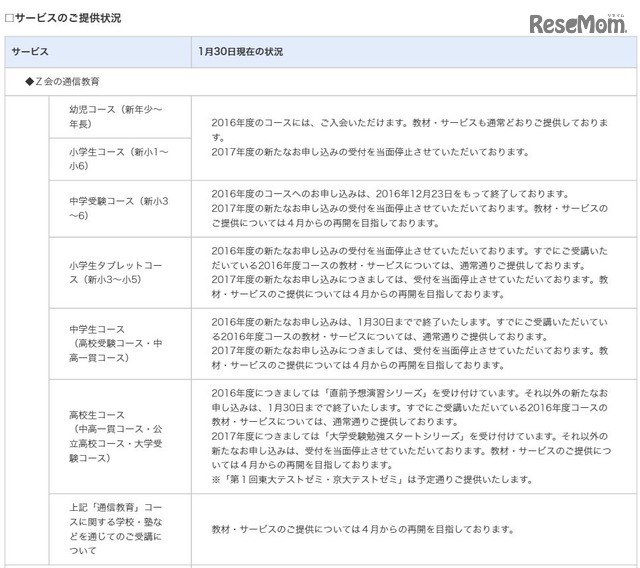Click status text for 幼児 and 小学生 courses
The height and width of the screenshot is (568, 640).
point(410,137)
